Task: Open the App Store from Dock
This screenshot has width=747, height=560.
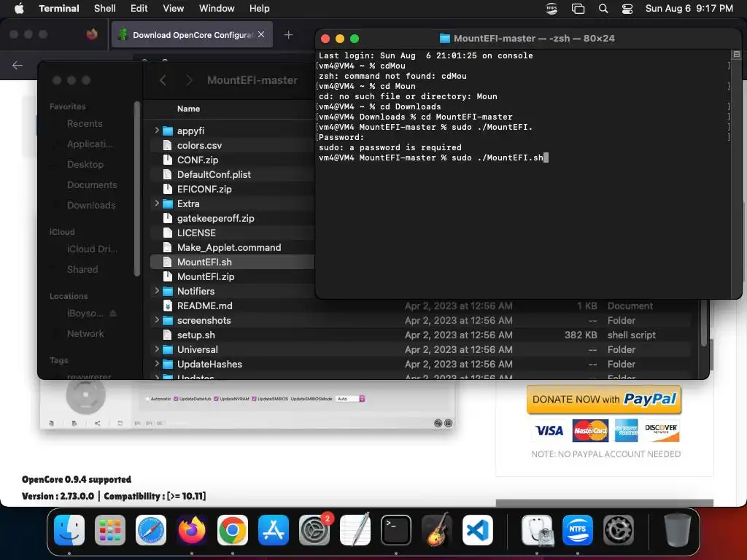Action: click(274, 530)
